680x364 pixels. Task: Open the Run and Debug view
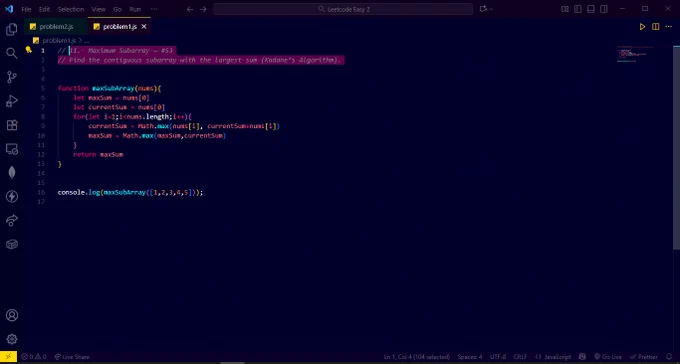point(12,101)
